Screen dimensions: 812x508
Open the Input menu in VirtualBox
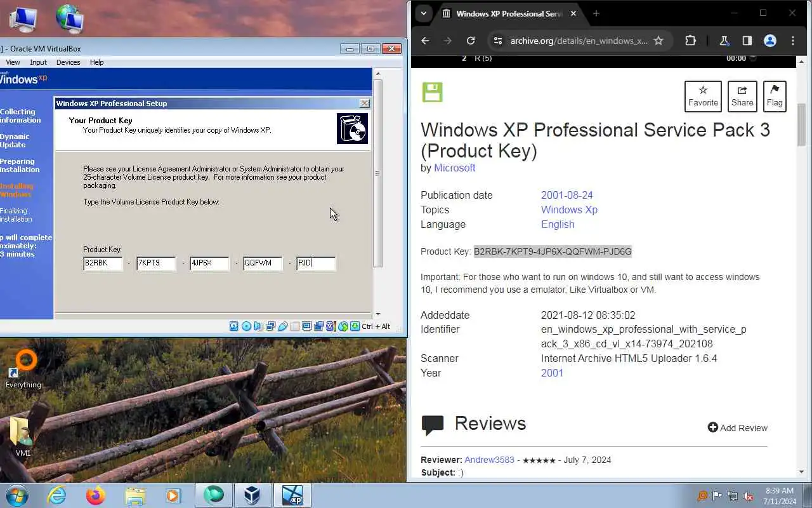click(x=38, y=62)
